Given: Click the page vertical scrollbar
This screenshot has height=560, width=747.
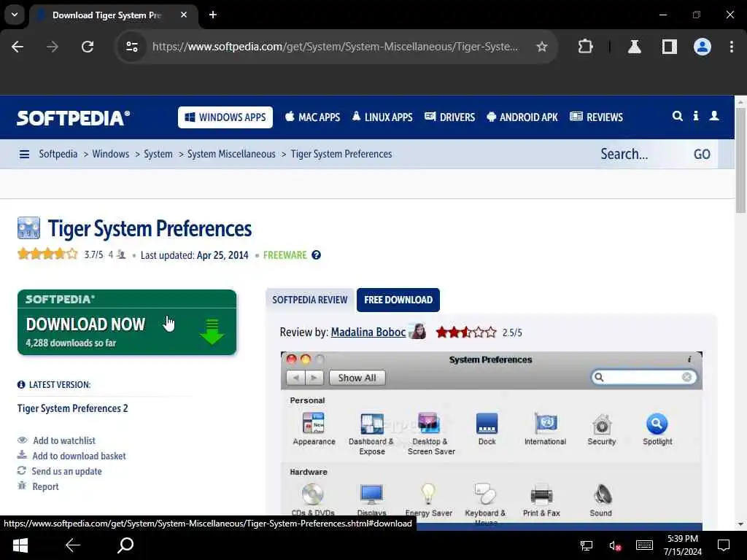Looking at the screenshot, I should click(740, 160).
